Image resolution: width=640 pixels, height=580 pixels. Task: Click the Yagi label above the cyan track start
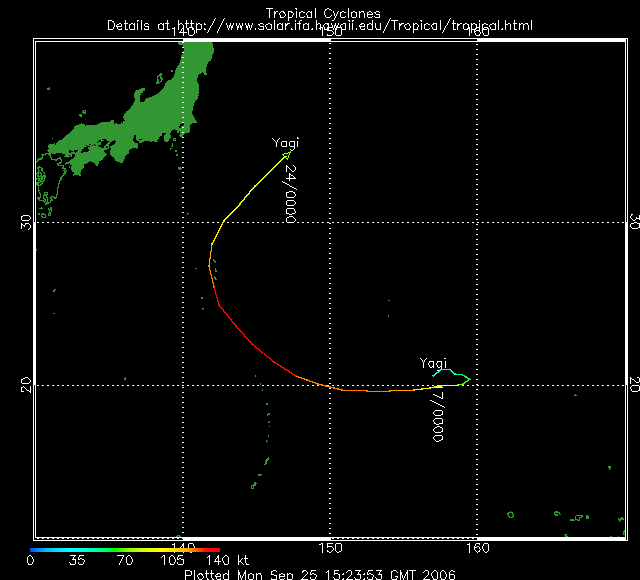(433, 362)
